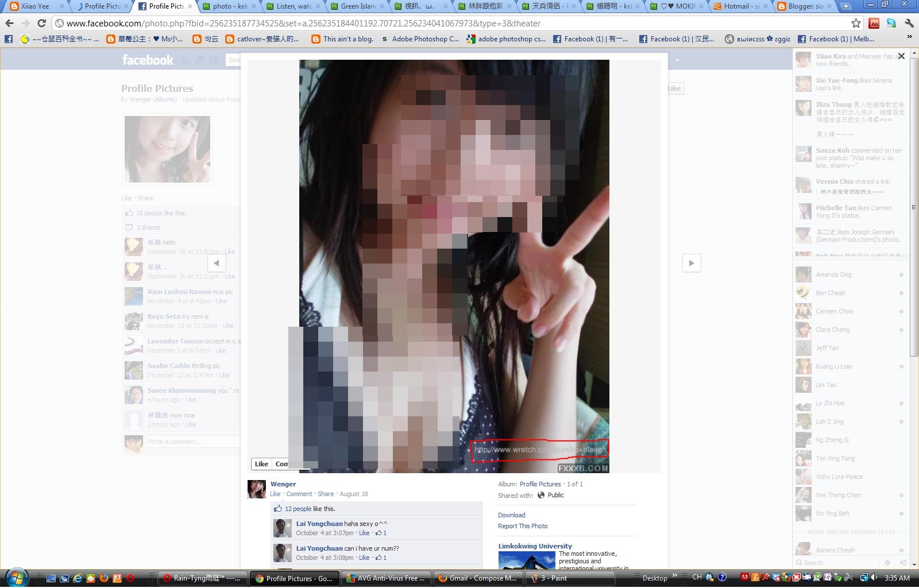919x588 pixels.
Task: Click the Share link under Wenger
Action: (326, 494)
